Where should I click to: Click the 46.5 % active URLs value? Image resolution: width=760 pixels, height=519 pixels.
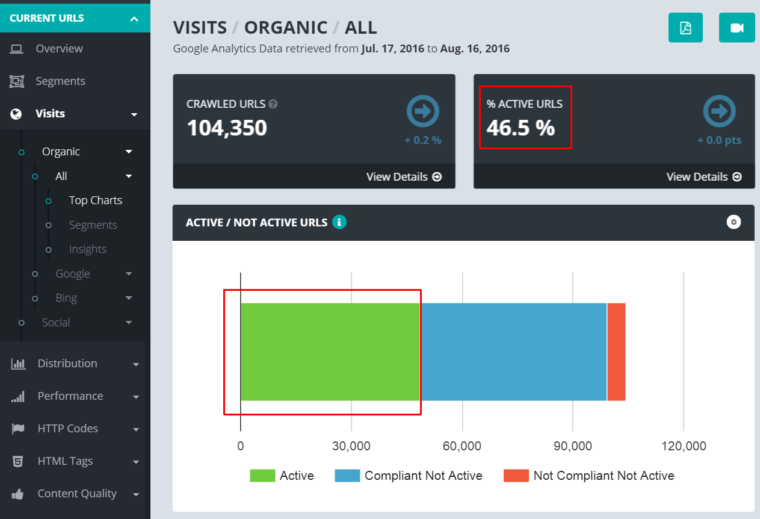point(521,128)
